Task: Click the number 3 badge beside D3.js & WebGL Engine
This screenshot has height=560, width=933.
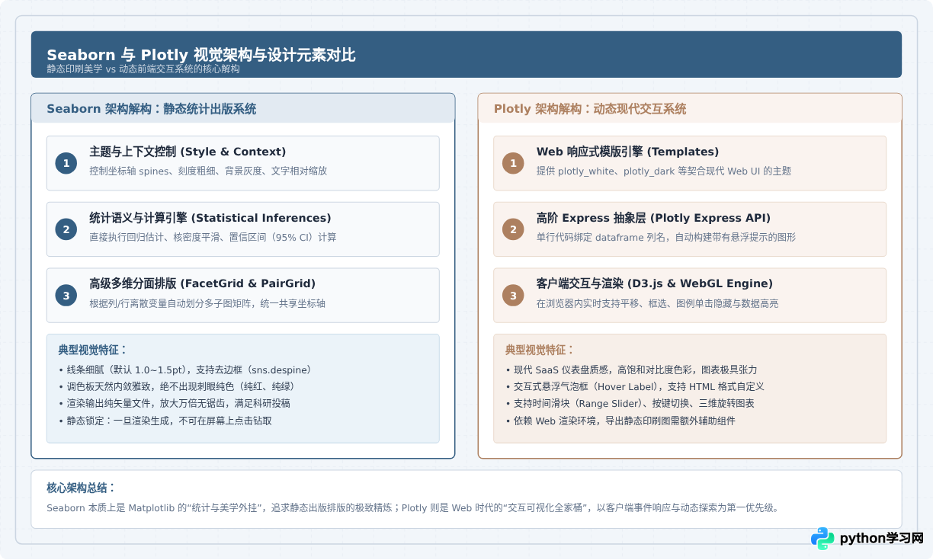Action: coord(513,296)
